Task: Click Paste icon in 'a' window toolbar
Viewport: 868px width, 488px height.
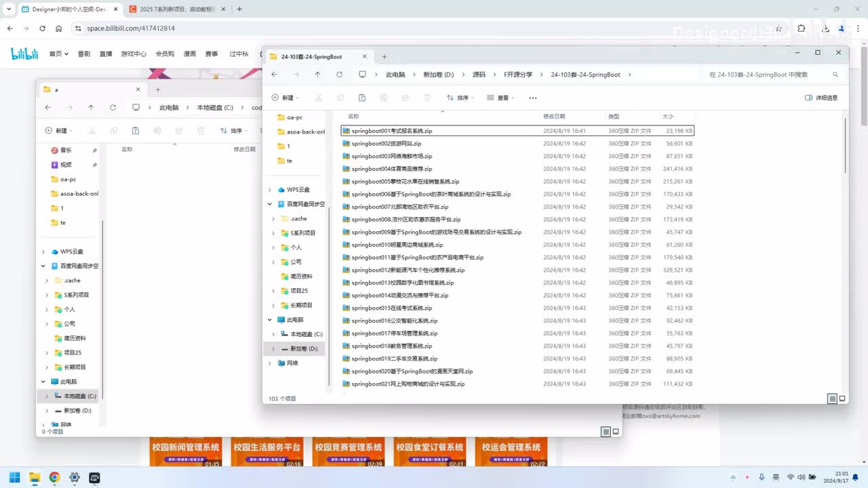Action: 136,131
